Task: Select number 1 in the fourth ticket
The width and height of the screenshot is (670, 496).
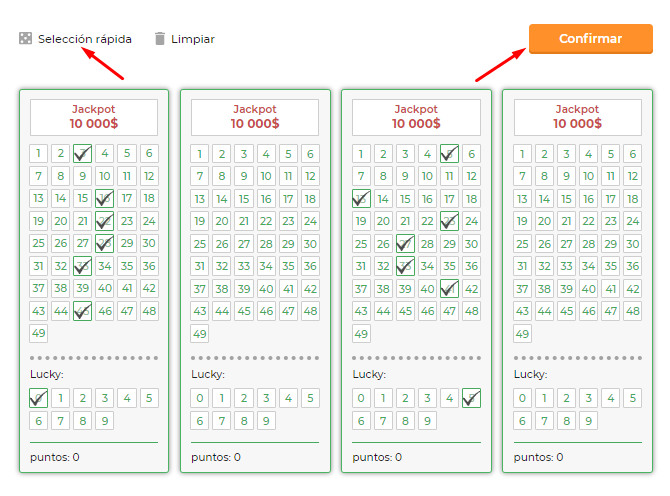Action: 522,154
